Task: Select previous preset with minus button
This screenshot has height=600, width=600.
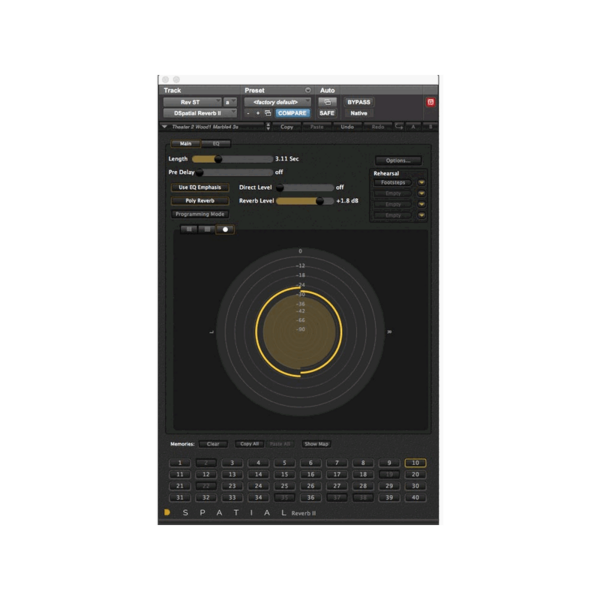Action: [248, 113]
